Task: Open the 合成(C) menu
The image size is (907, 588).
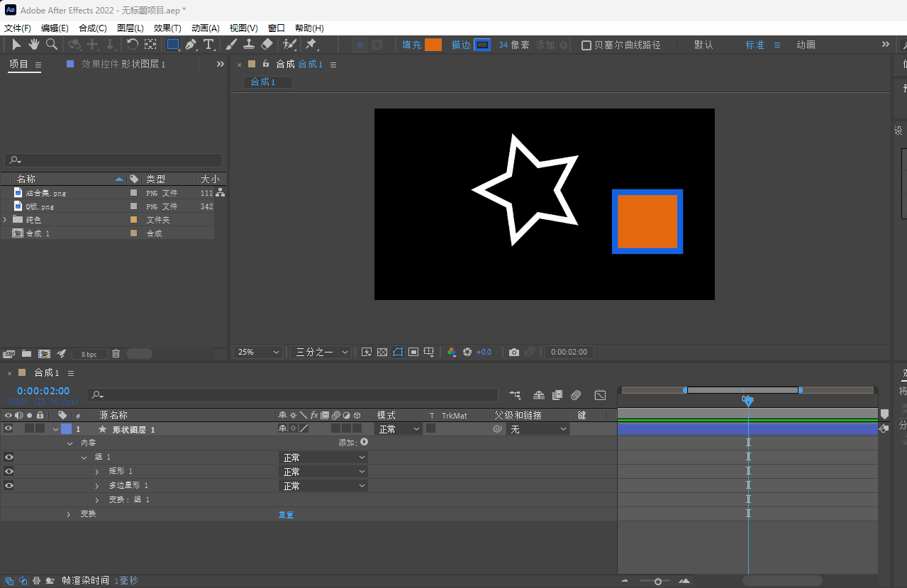Action: 93,28
